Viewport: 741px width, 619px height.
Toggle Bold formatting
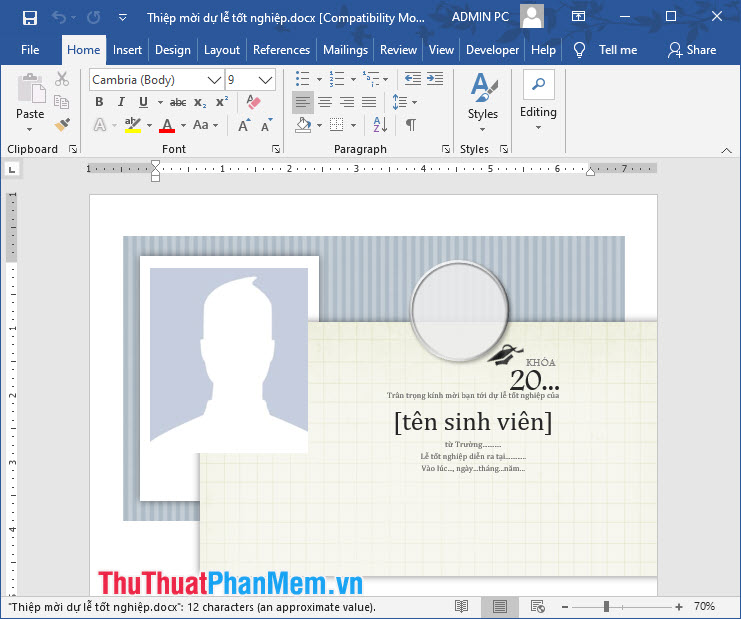99,102
